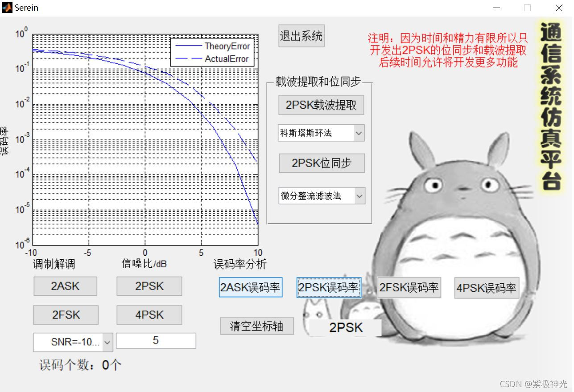Viewport: 574px width, 392px height.
Task: Plot 2PSK误码率 error rate
Action: [x=329, y=287]
